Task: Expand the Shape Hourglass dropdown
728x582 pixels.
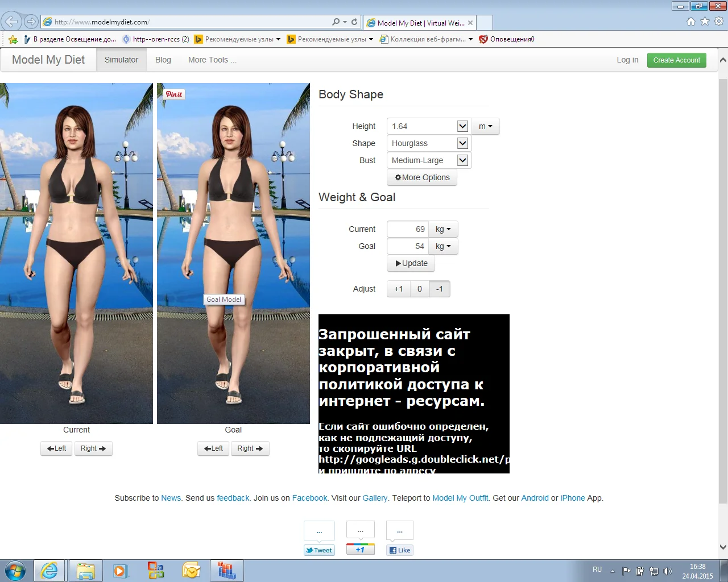Action: (x=463, y=143)
